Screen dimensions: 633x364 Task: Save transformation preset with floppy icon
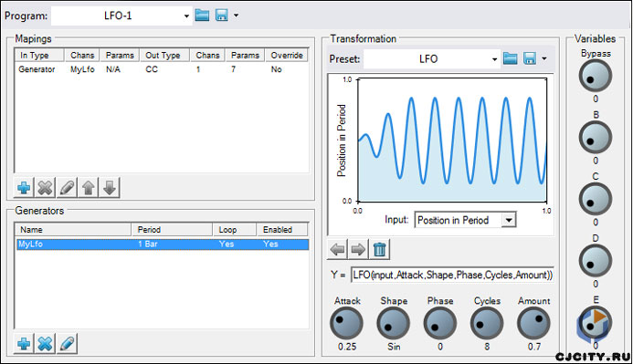(x=530, y=59)
